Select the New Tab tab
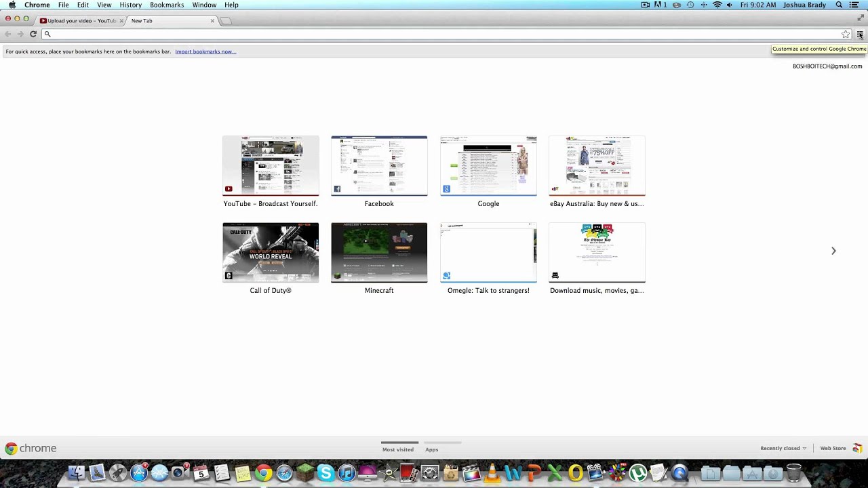This screenshot has height=488, width=868. [171, 21]
